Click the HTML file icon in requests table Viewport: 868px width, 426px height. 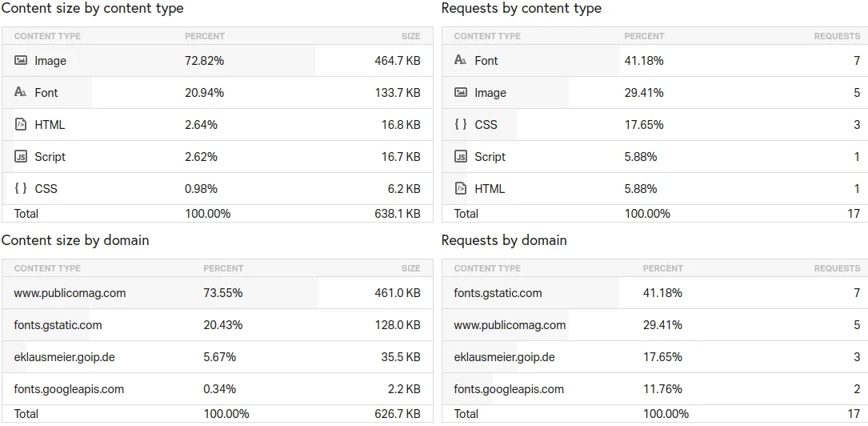[461, 189]
